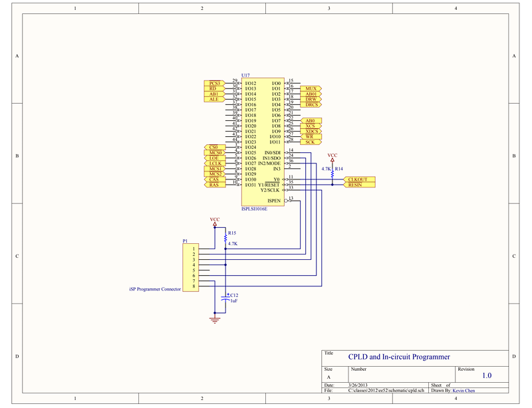The width and height of the screenshot is (532, 408).
Task: Select the RAS port symbol
Action: coord(214,185)
